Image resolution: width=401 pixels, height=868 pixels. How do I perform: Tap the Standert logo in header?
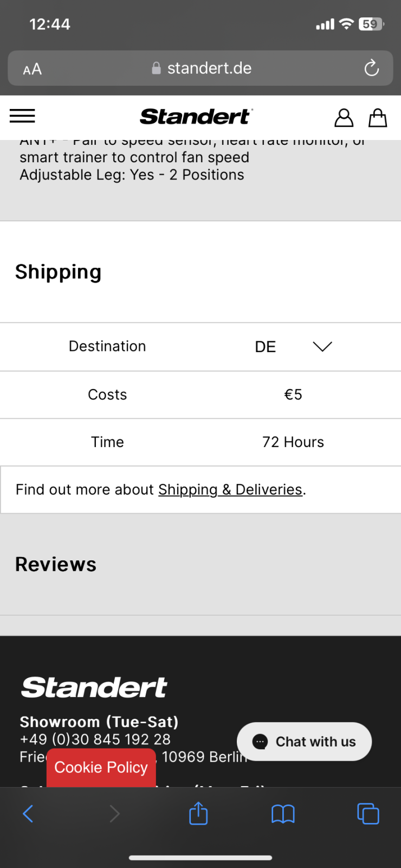196,117
